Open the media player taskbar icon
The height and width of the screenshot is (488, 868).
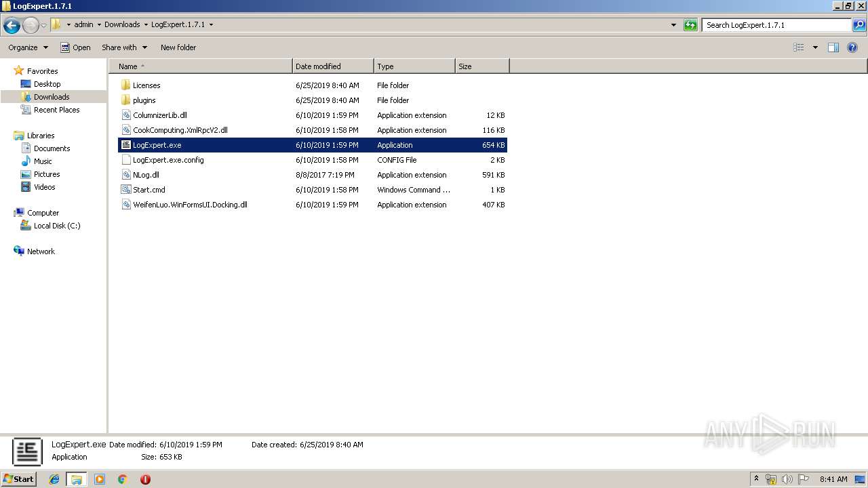point(100,479)
